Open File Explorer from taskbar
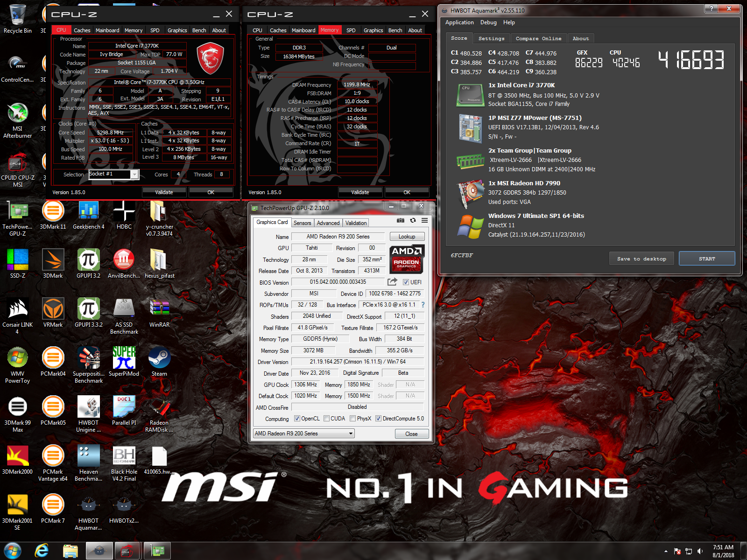 pyautogui.click(x=70, y=551)
